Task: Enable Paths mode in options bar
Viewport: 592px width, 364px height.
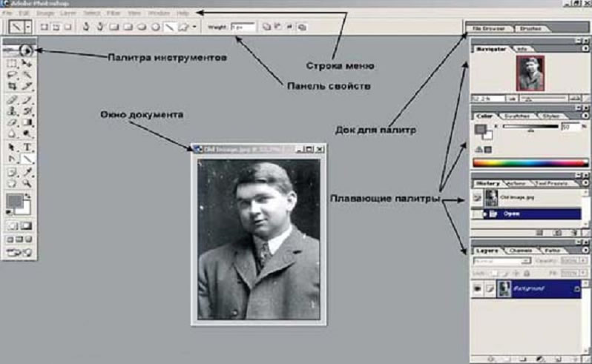Action: pos(56,27)
